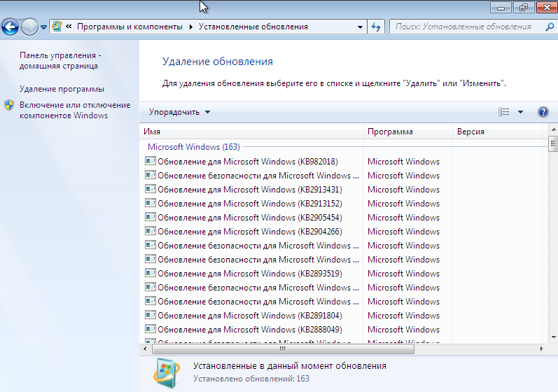Click icon of update KB2904266
The height and width of the screenshot is (392, 558).
click(x=151, y=231)
